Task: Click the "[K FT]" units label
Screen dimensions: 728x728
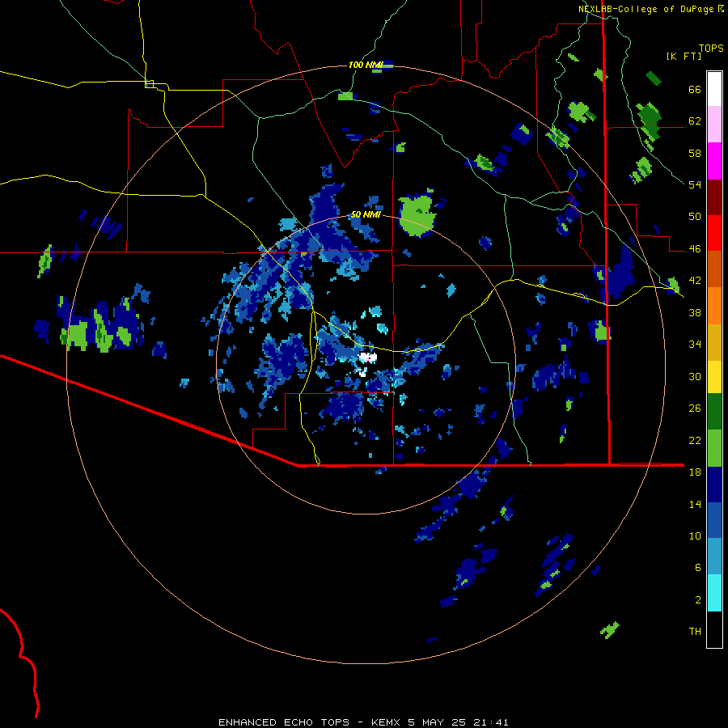Action: click(684, 56)
